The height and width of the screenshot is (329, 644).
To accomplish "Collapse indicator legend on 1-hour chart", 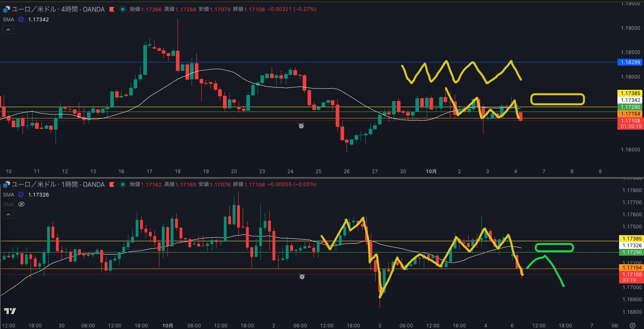I will 8,215.
